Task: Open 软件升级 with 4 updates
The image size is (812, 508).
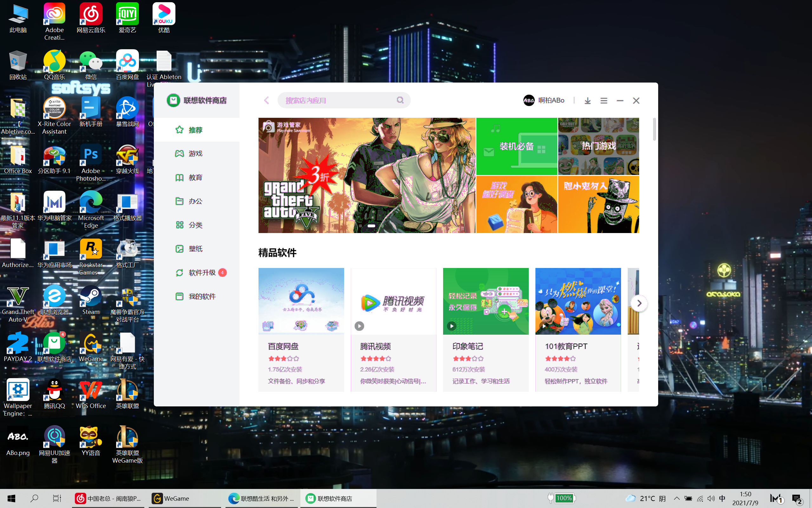Action: pos(197,272)
